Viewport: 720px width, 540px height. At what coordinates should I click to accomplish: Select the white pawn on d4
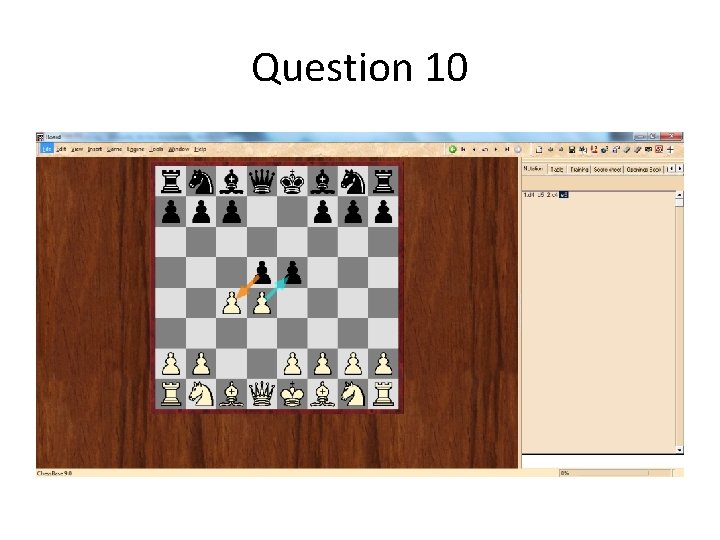[x=262, y=303]
